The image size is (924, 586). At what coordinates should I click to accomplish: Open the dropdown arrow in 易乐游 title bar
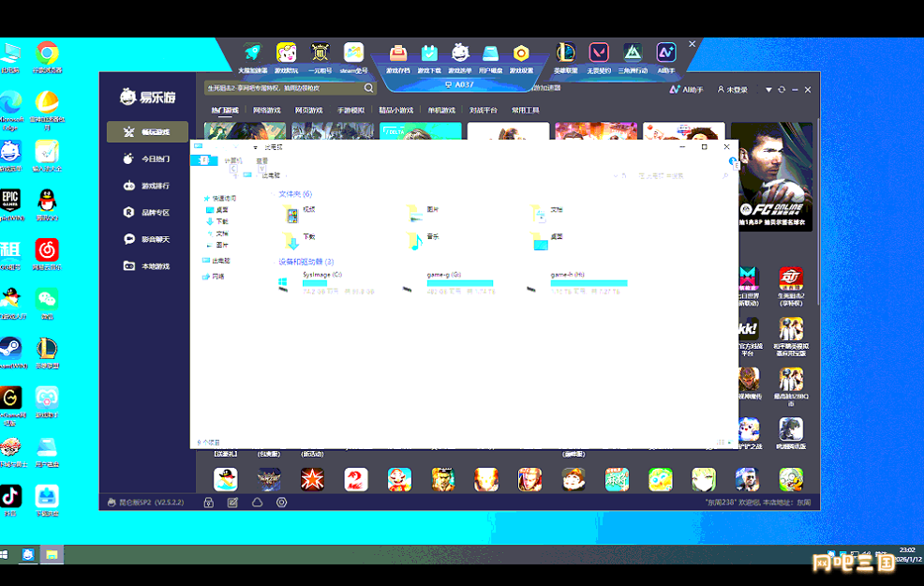(x=768, y=89)
